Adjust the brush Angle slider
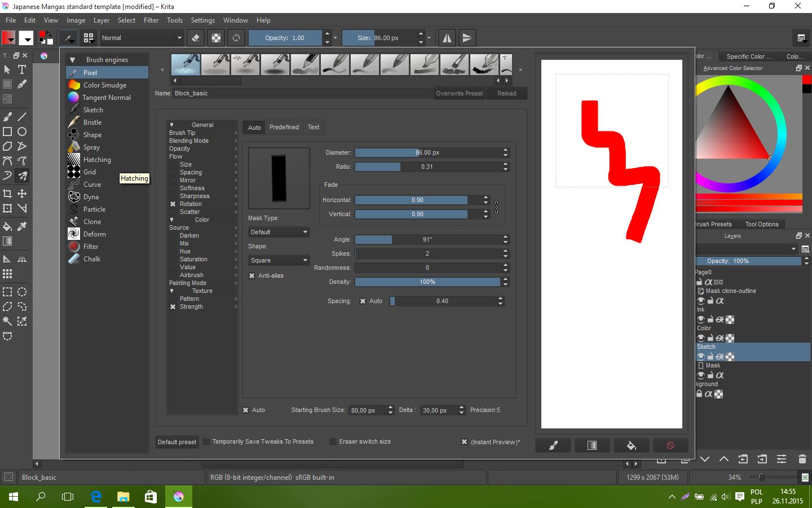Viewport: 812px width, 508px height. [427, 239]
